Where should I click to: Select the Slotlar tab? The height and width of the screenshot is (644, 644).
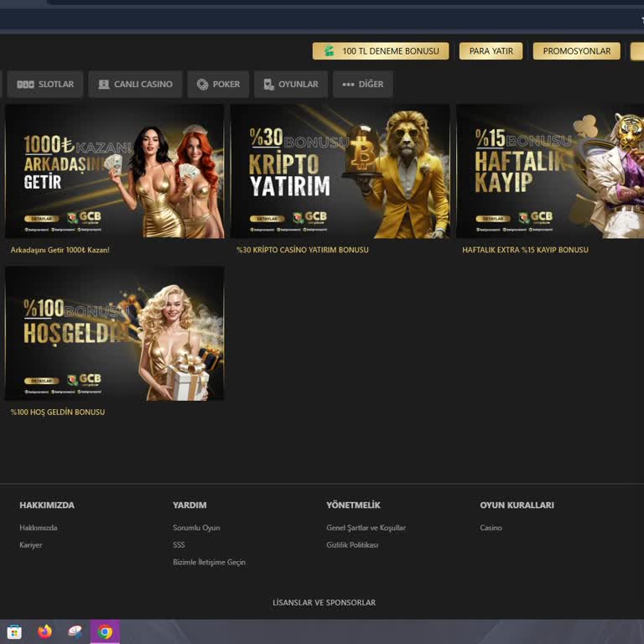click(x=45, y=84)
